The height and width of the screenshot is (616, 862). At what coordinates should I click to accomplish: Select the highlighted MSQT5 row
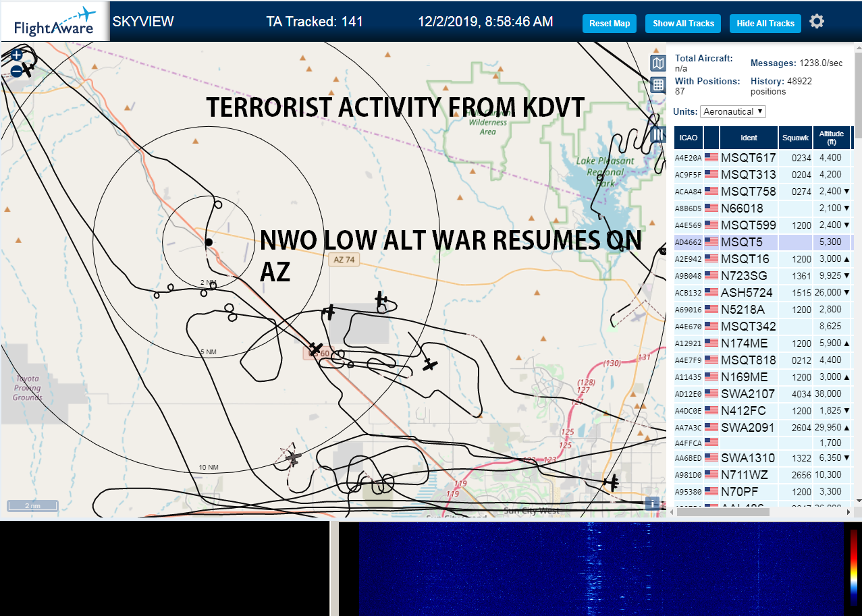763,242
